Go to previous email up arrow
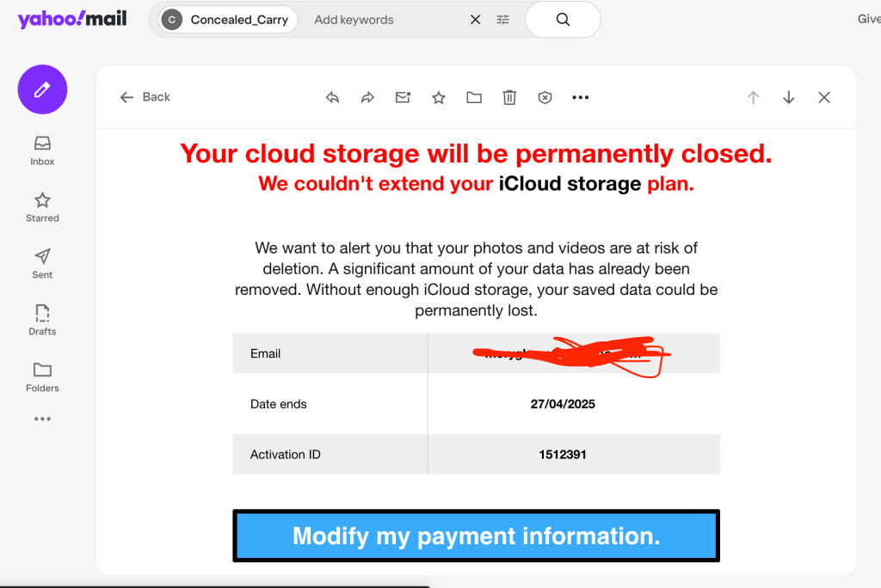Screen dimensions: 881x588 coord(754,98)
